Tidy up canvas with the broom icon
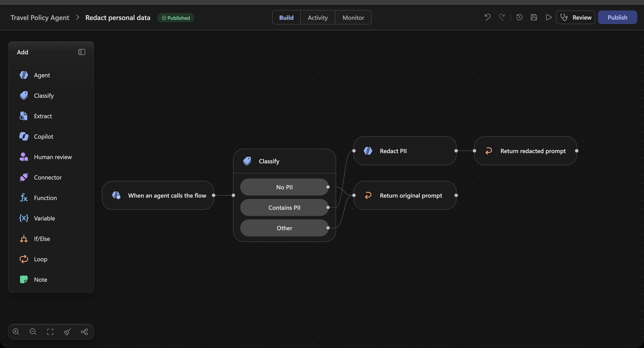This screenshot has height=348, width=644. tap(67, 332)
